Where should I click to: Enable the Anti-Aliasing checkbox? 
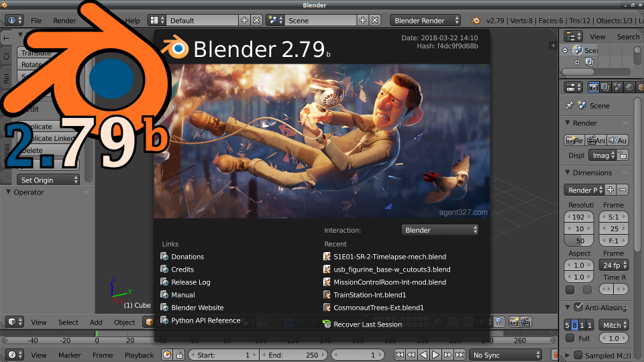[x=578, y=308]
